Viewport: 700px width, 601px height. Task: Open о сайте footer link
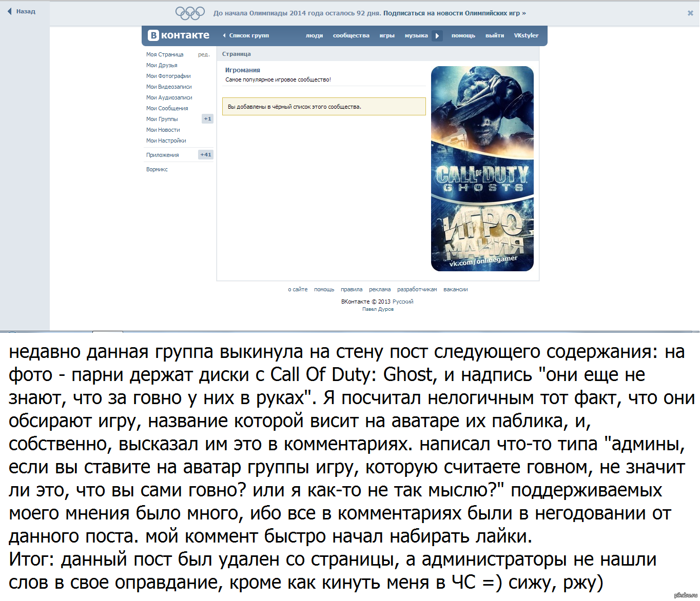click(x=298, y=289)
